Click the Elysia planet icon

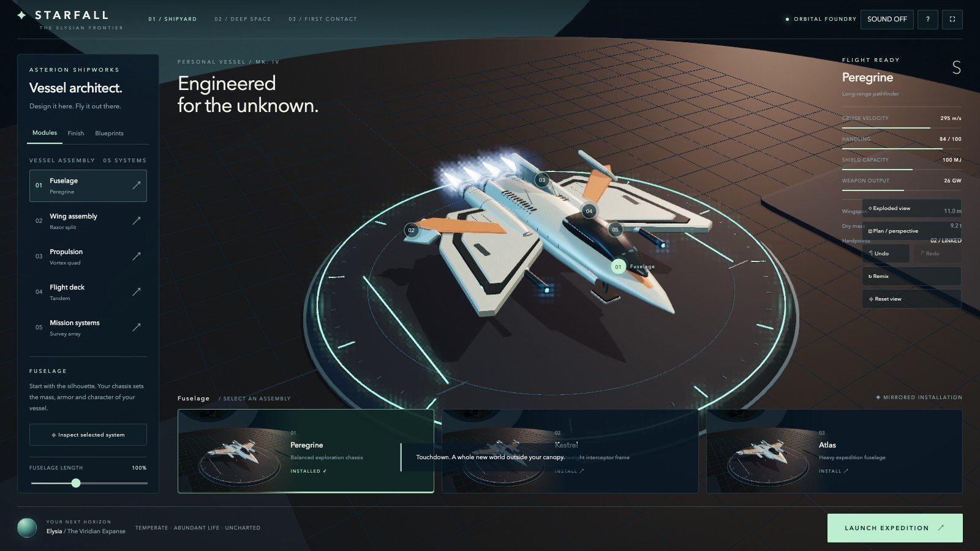(x=27, y=527)
